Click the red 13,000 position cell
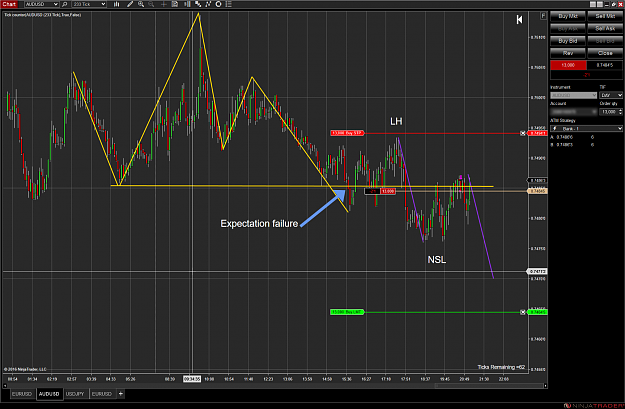Screen dimensions: 625x409 click(x=568, y=65)
